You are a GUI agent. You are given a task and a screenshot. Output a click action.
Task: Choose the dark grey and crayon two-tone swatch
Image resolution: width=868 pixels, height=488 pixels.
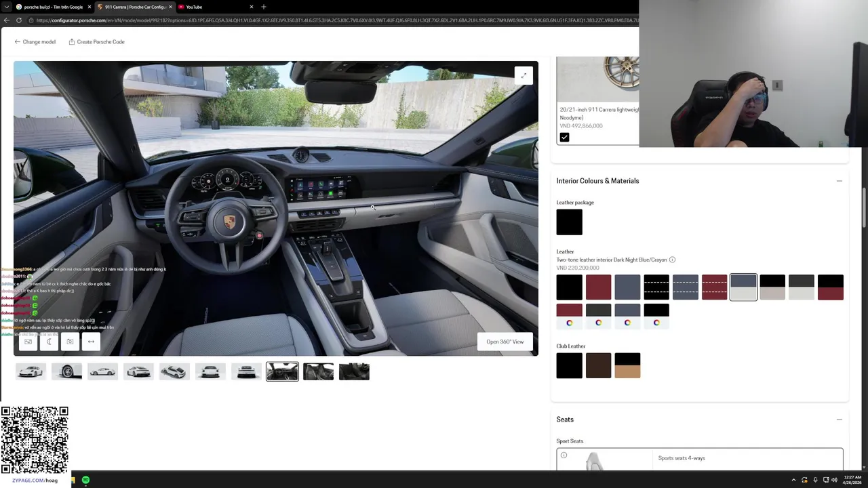click(x=802, y=287)
